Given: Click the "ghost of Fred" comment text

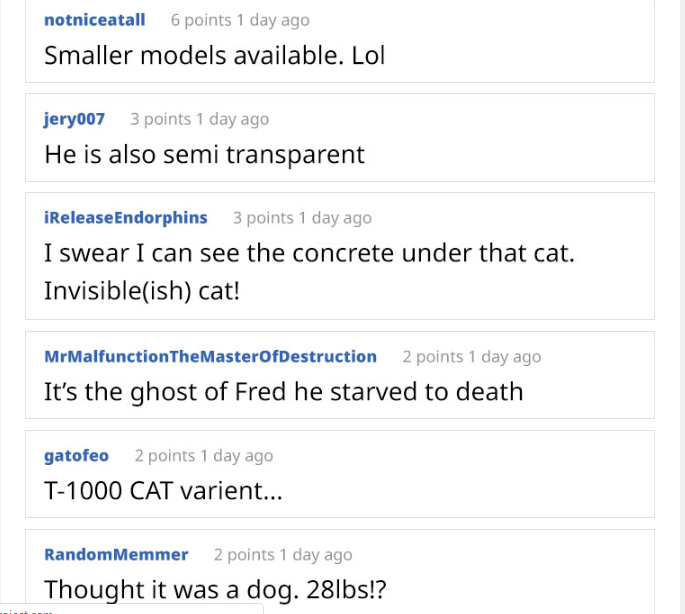Looking at the screenshot, I should 284,391.
